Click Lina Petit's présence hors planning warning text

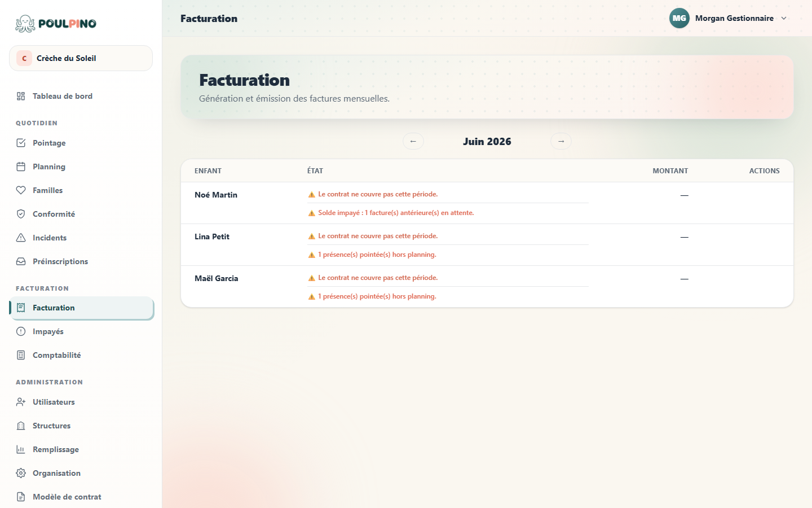click(377, 255)
